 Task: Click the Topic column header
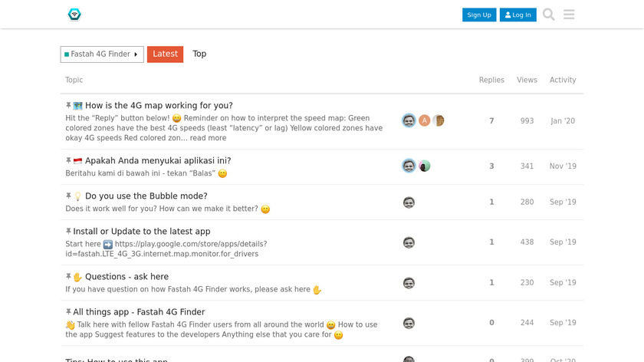[x=74, y=80]
